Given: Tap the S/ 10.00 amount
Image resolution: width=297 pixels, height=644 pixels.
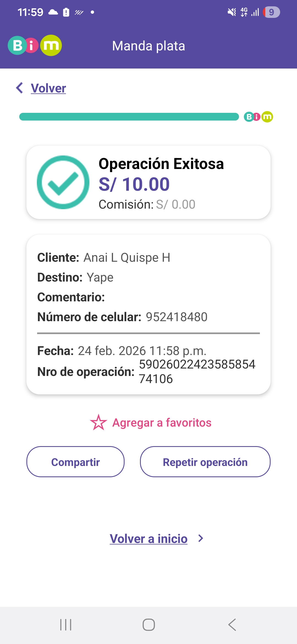Looking at the screenshot, I should tap(134, 184).
